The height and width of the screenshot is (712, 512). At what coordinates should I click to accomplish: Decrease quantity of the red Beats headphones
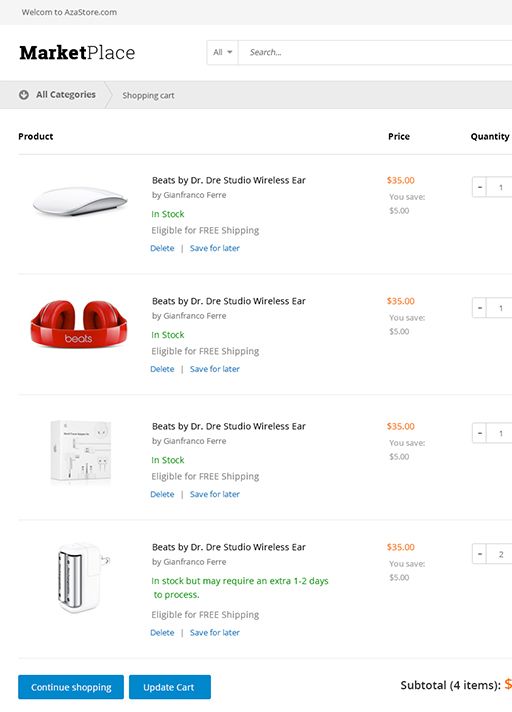point(479,308)
